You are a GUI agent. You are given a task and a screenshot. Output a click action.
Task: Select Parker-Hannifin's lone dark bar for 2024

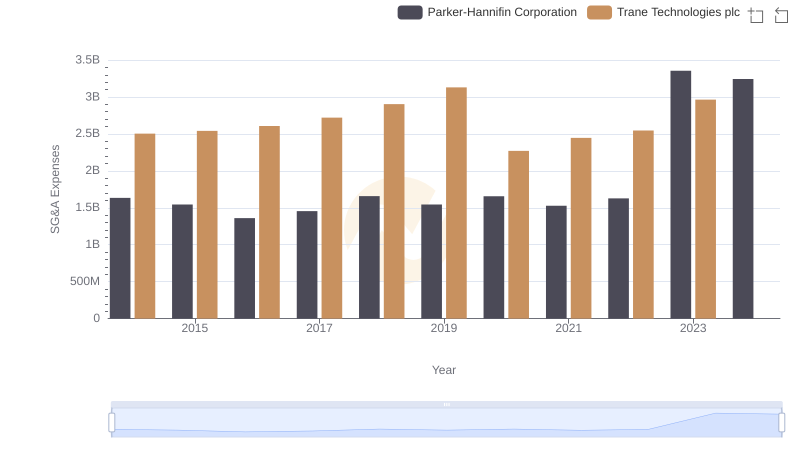(x=743, y=199)
